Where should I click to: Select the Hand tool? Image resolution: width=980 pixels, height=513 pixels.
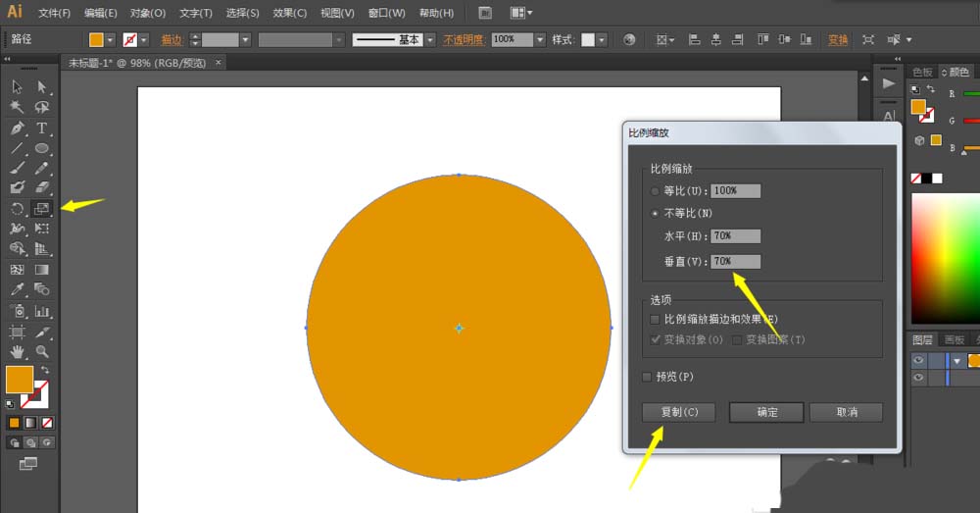[x=18, y=351]
